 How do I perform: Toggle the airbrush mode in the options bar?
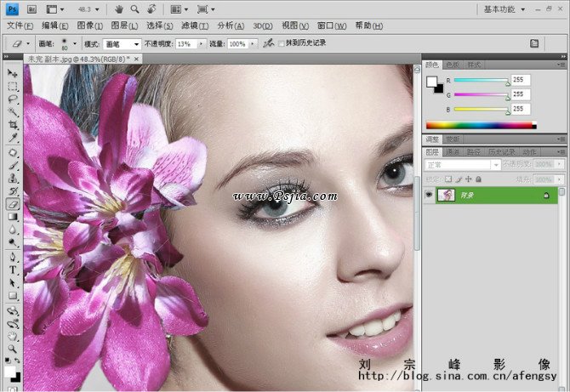268,43
